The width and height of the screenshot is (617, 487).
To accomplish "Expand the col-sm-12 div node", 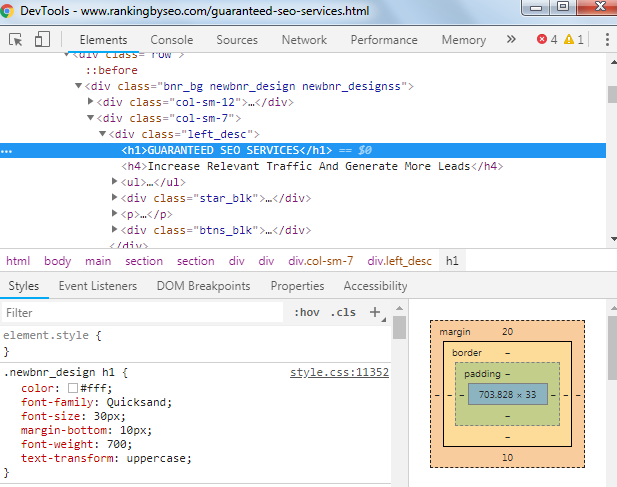I will (x=91, y=101).
